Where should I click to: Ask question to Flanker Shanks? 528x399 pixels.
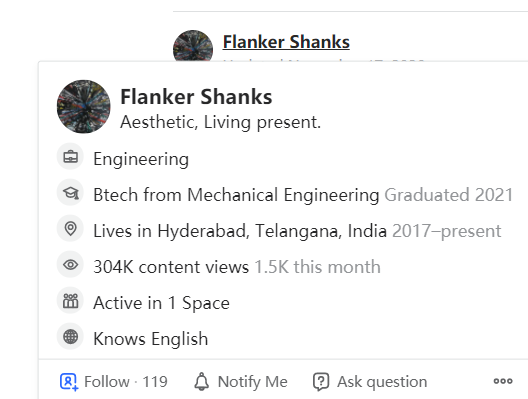pos(370,382)
